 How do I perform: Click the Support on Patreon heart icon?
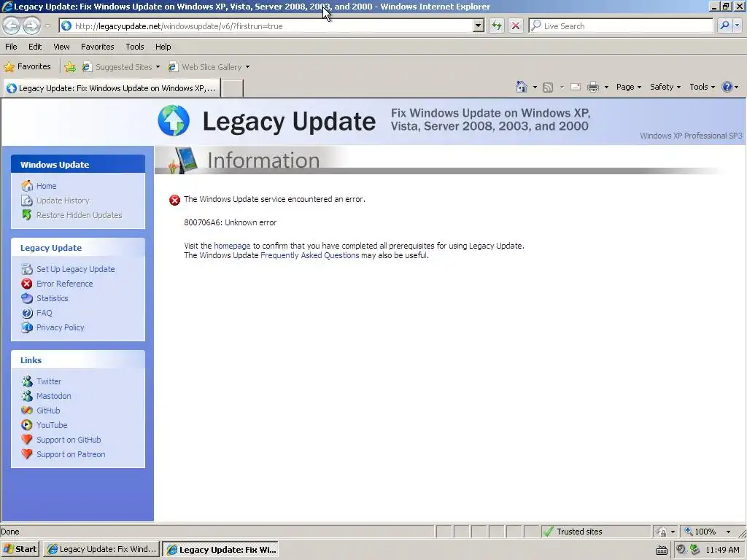[x=27, y=454]
